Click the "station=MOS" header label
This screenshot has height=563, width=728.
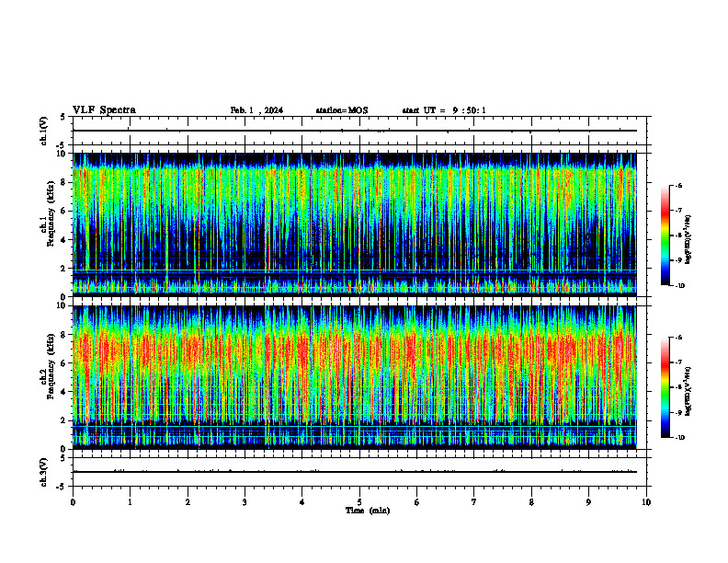342,110
